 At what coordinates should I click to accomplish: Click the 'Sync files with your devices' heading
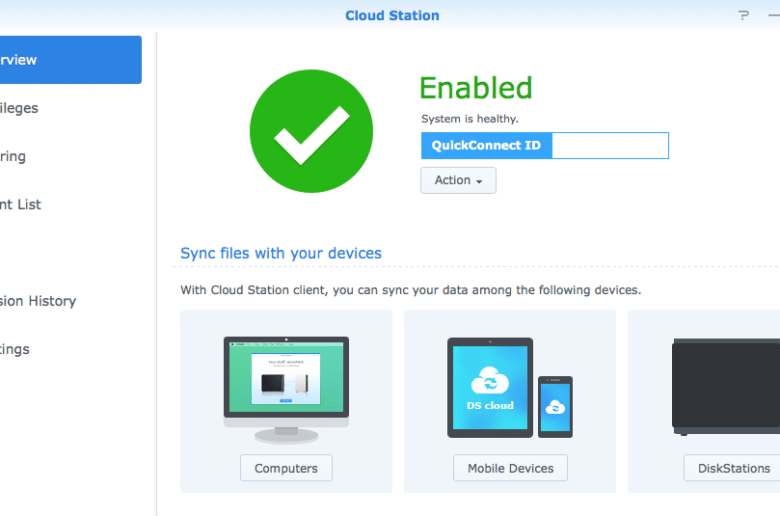pos(281,253)
